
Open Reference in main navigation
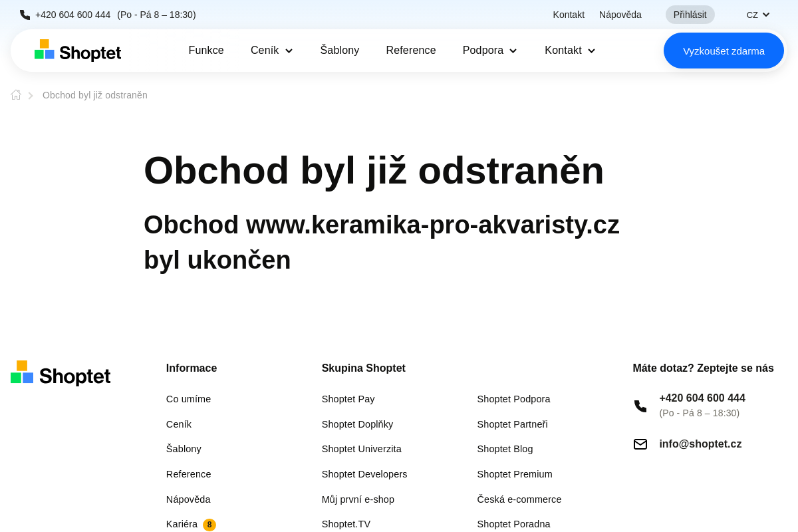coord(411,51)
